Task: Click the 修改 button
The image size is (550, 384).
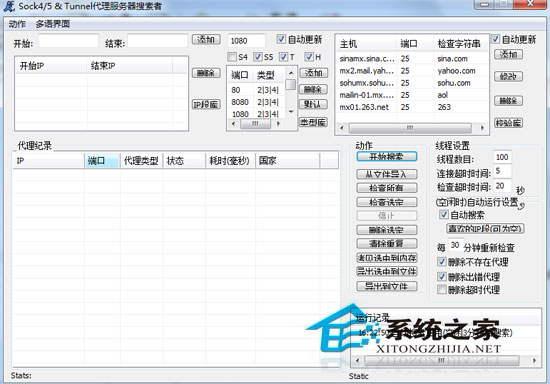Action: point(509,76)
